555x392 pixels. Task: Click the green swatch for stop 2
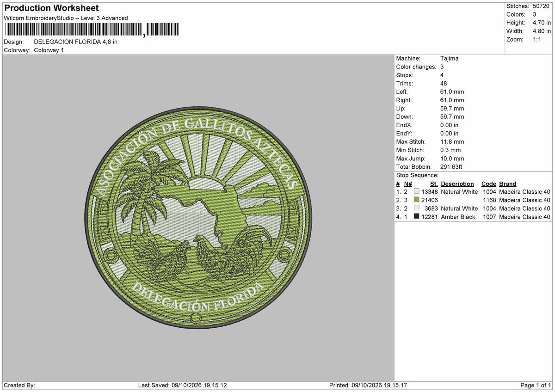(417, 200)
